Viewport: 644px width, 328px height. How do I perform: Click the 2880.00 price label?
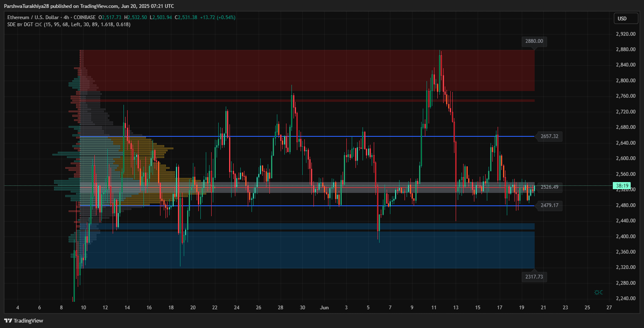point(534,42)
